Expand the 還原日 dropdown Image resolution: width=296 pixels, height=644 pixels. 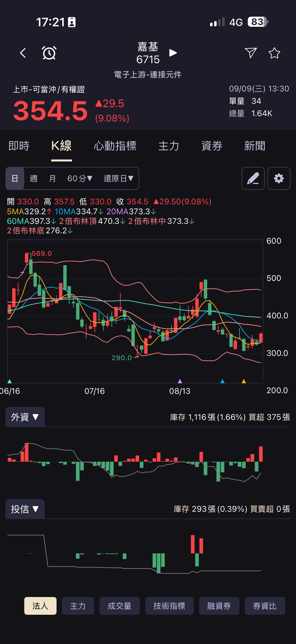point(118,178)
